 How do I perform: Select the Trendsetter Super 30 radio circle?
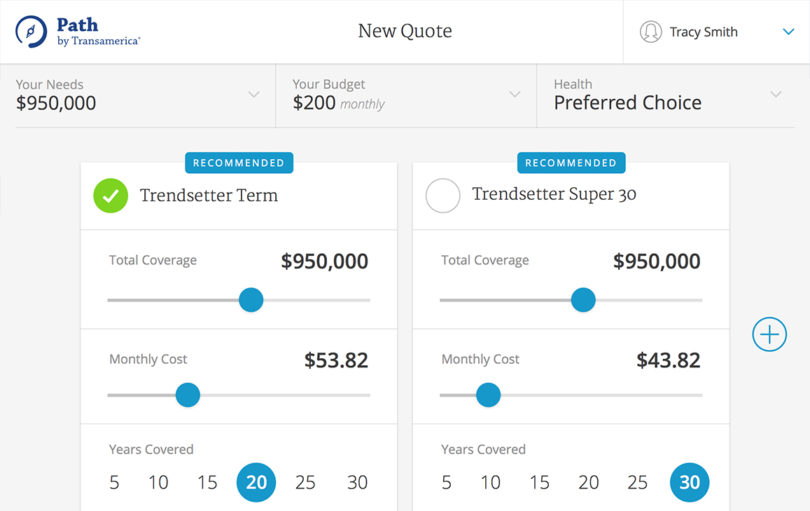(x=443, y=195)
